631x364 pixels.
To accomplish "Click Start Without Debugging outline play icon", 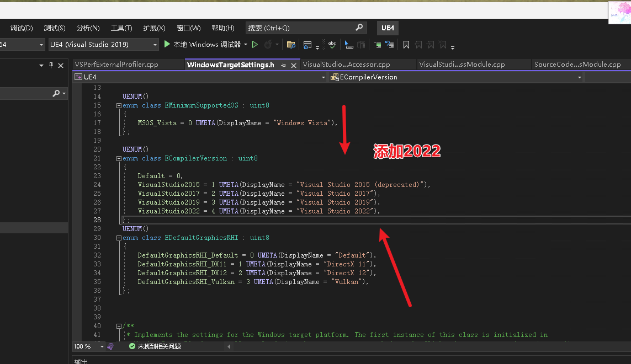I will (254, 44).
